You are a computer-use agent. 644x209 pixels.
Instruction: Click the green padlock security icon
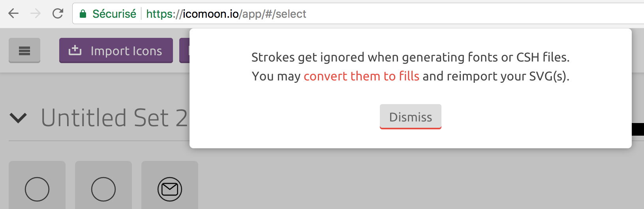(x=83, y=14)
